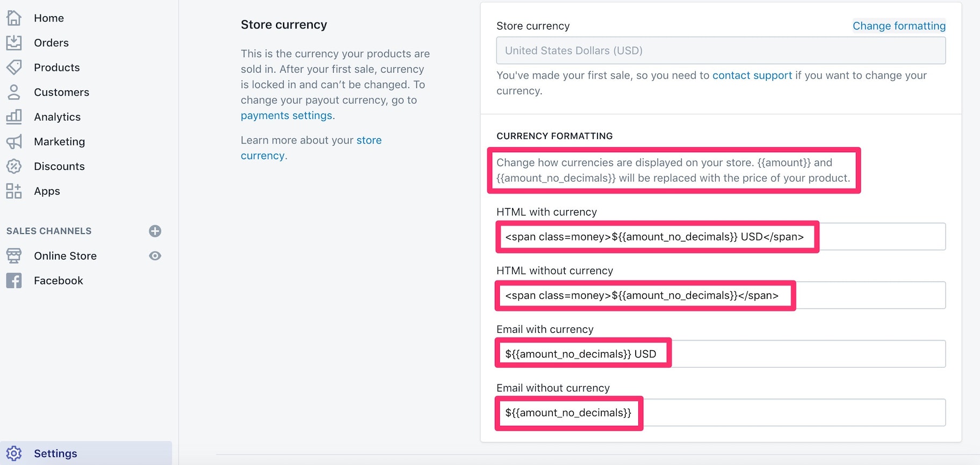
Task: Open the Online Store sales channel
Action: [x=65, y=256]
